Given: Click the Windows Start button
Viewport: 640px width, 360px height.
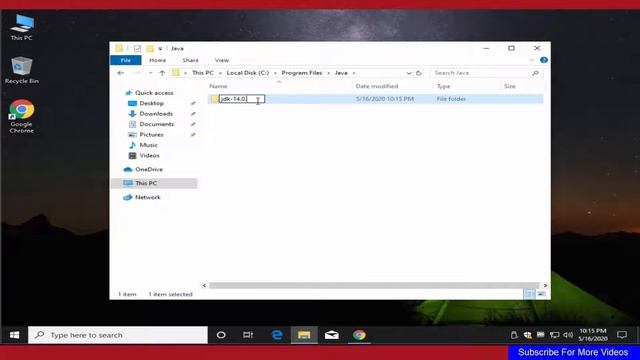Looking at the screenshot, I should pos(14,335).
